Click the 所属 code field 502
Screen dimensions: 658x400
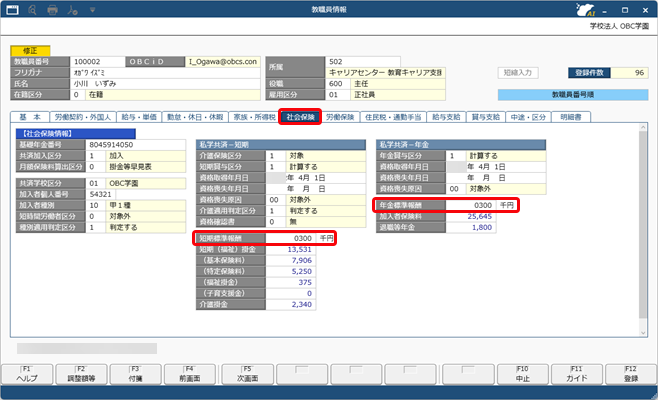click(x=363, y=62)
